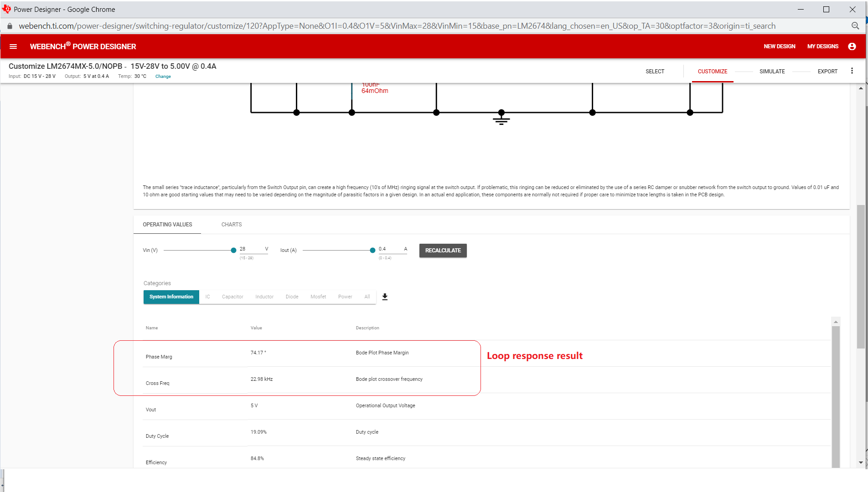Select the Capacitor category filter
This screenshot has height=492, width=868.
232,297
